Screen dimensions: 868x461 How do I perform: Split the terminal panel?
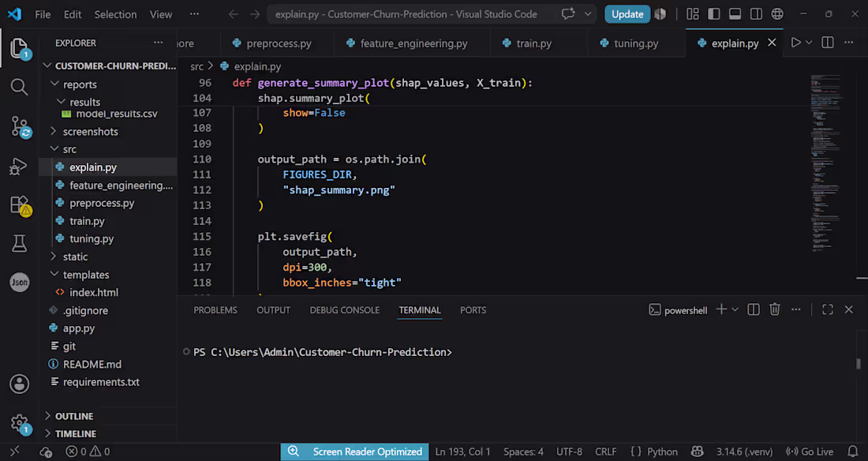(x=754, y=309)
